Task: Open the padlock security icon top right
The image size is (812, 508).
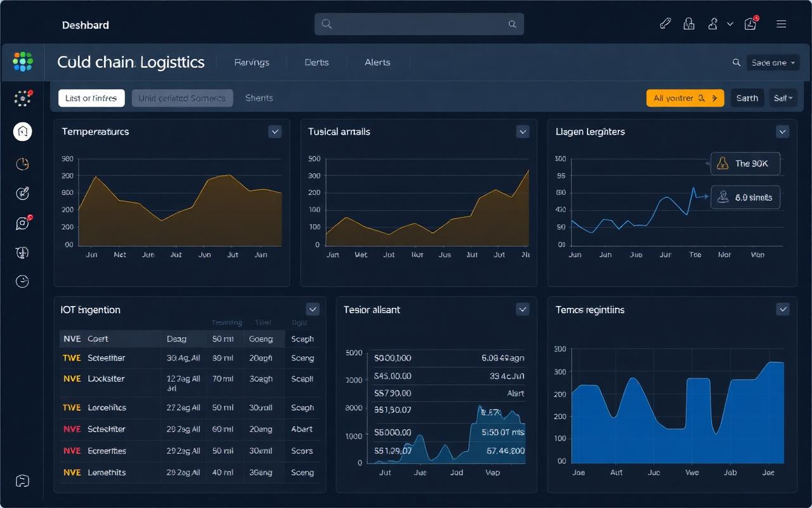Action: click(689, 23)
